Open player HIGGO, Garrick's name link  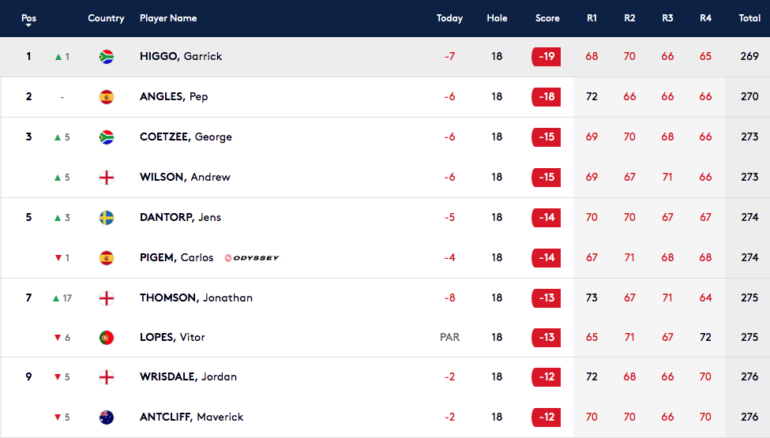pos(181,56)
